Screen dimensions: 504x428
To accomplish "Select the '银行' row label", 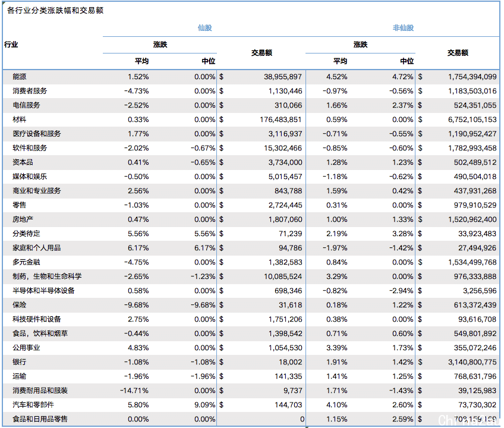I will (x=20, y=362).
